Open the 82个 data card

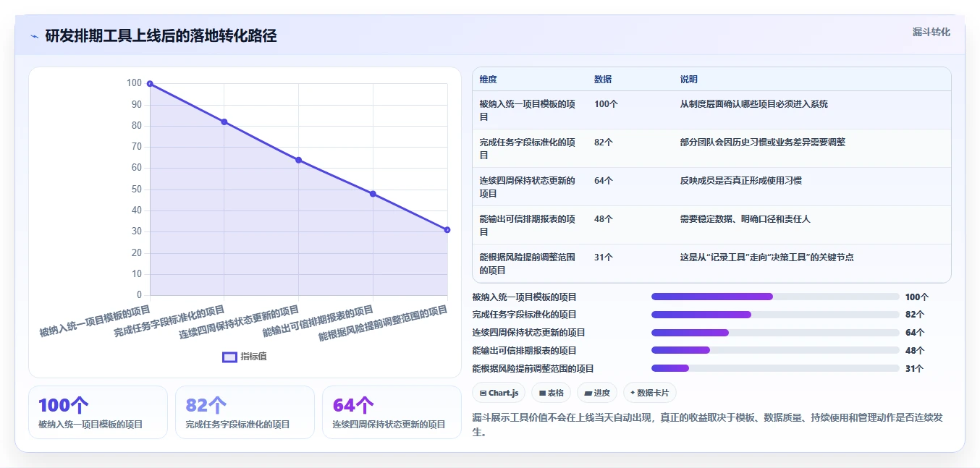[x=245, y=412]
